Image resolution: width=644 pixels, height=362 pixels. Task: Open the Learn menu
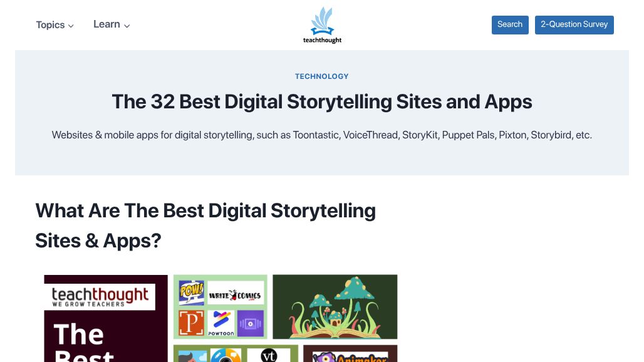pyautogui.click(x=106, y=24)
